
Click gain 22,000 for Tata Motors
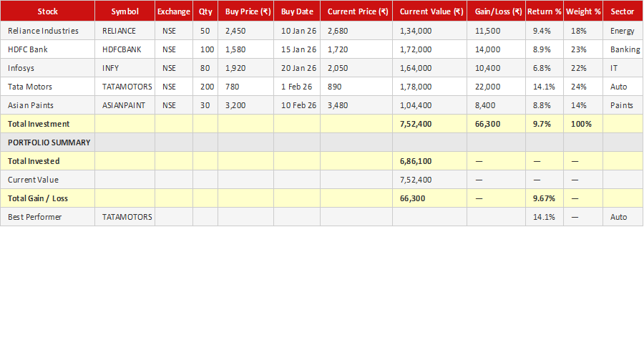pos(496,87)
